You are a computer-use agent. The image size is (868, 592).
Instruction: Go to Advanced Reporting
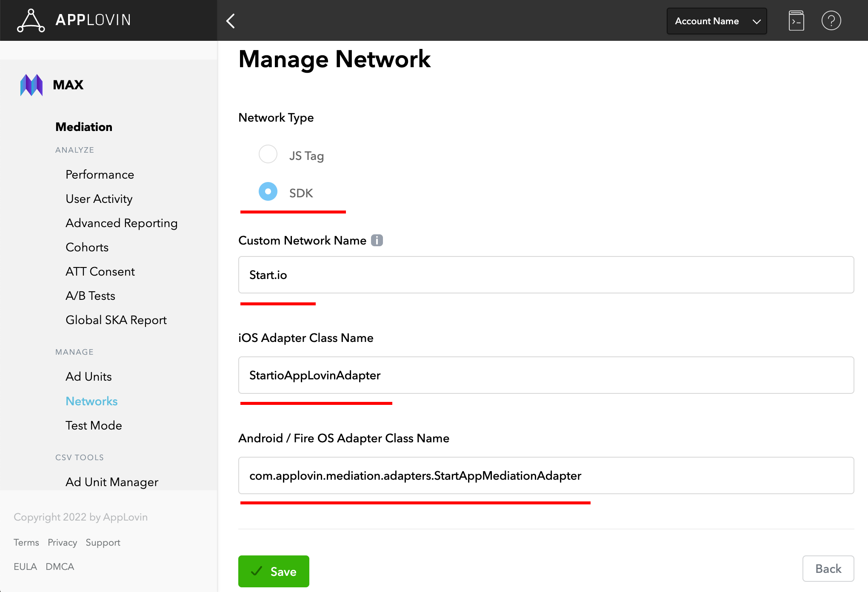(x=122, y=223)
